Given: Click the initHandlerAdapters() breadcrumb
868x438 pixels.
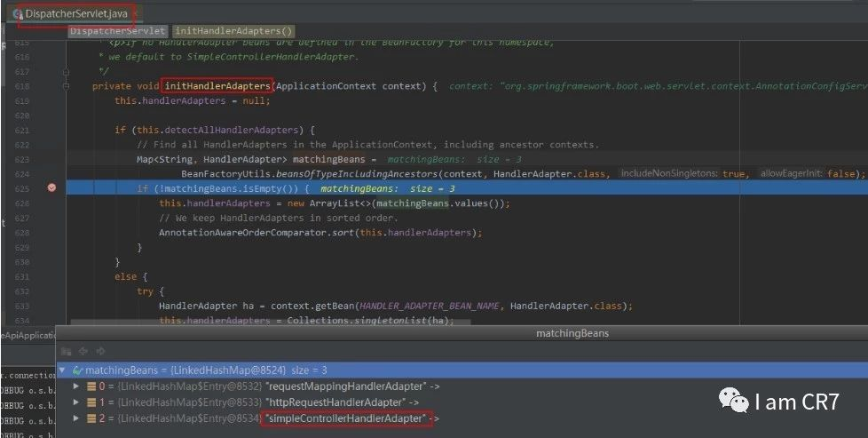Looking at the screenshot, I should pyautogui.click(x=233, y=32).
